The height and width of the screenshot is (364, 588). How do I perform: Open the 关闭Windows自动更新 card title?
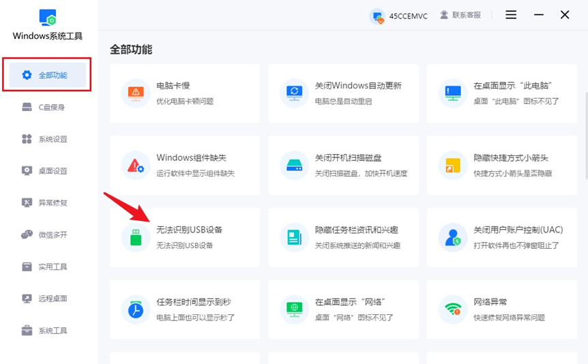pyautogui.click(x=358, y=85)
